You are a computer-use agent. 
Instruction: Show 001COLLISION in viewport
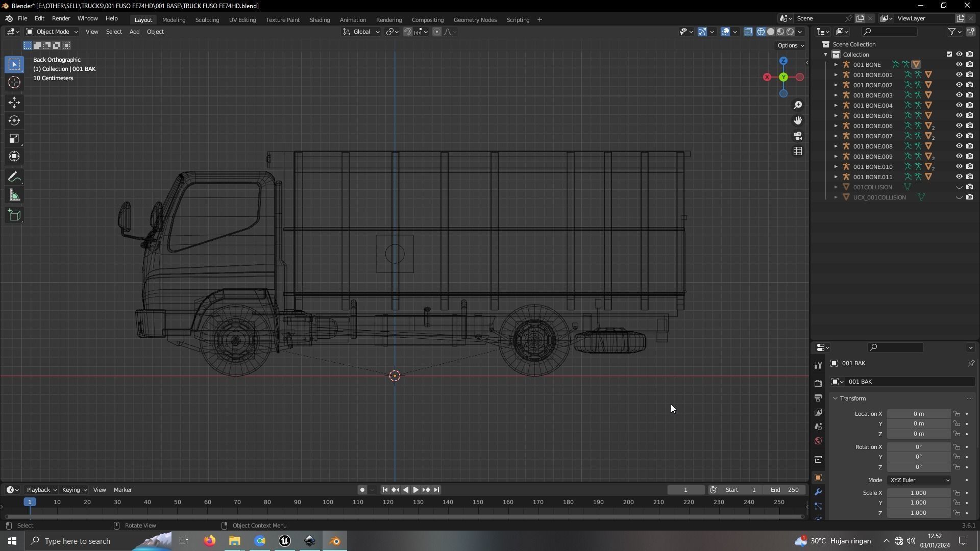point(959,187)
